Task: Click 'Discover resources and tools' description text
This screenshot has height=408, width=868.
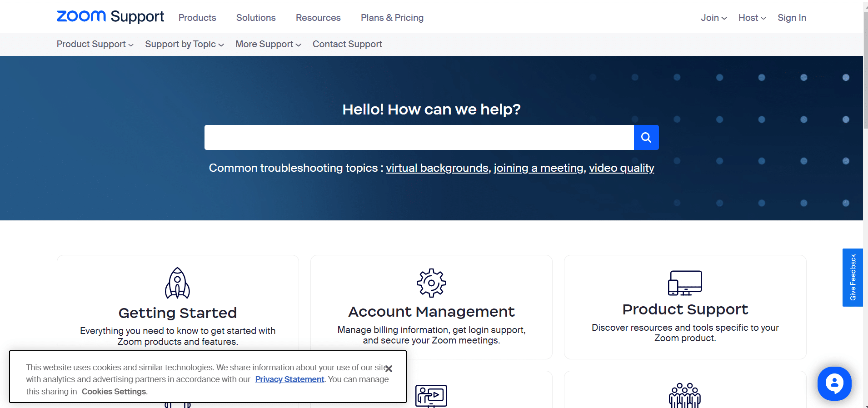Action: coord(685,333)
